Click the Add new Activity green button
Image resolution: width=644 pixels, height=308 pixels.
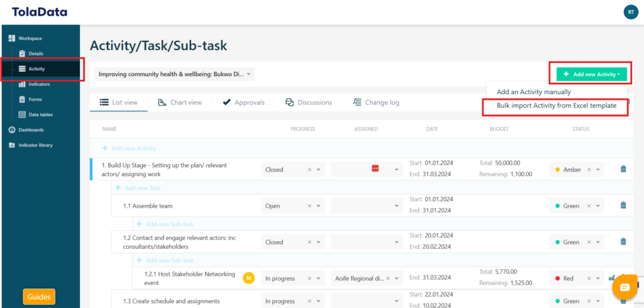pos(591,74)
